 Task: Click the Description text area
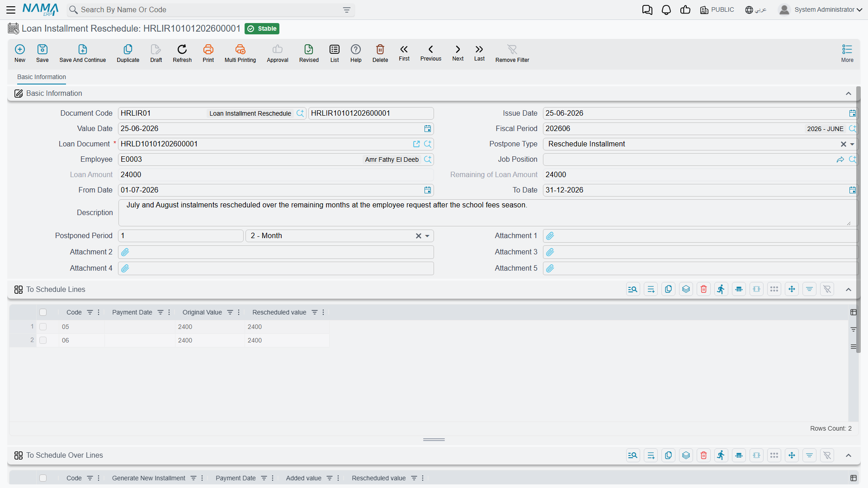[488, 213]
